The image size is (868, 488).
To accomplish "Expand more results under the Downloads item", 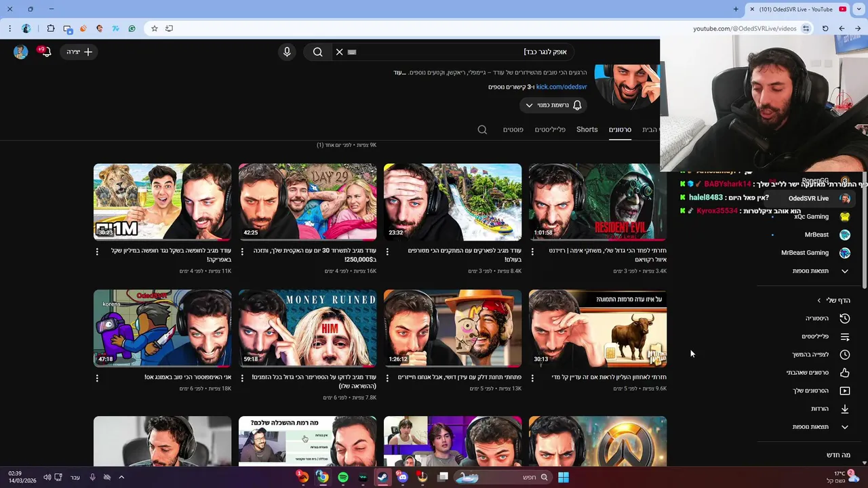I will pos(811,427).
